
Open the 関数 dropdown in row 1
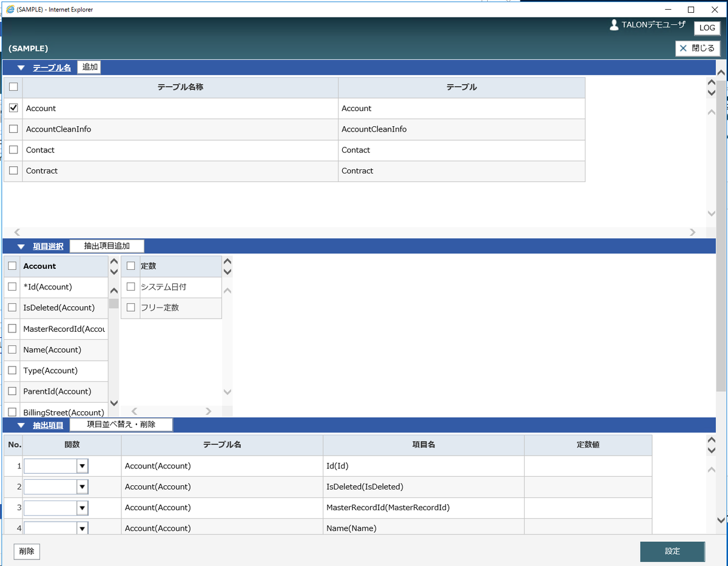(83, 466)
